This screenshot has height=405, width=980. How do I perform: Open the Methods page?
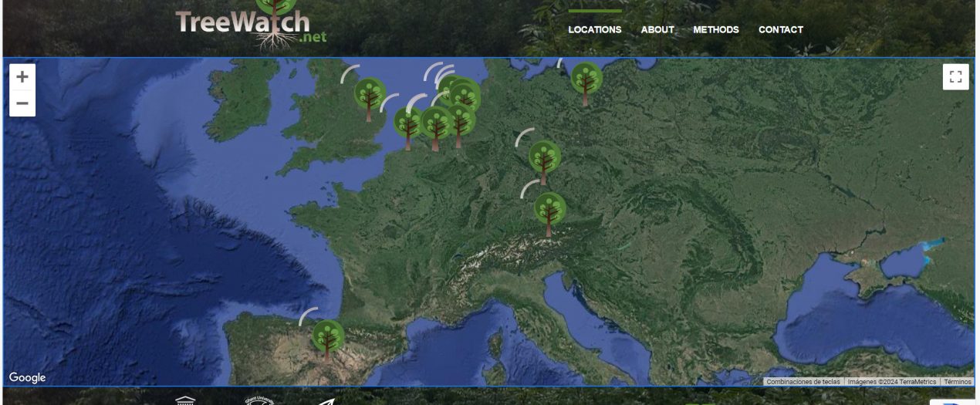click(715, 30)
